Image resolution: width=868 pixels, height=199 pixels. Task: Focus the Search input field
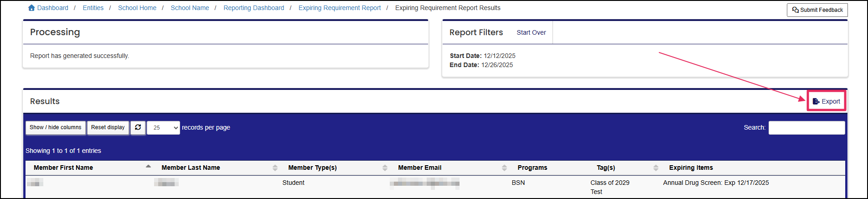click(x=806, y=128)
